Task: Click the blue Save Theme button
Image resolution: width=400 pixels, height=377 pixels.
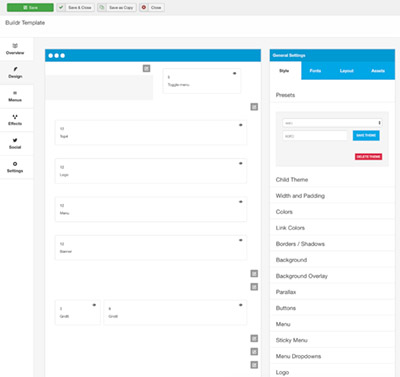Action: [x=366, y=135]
